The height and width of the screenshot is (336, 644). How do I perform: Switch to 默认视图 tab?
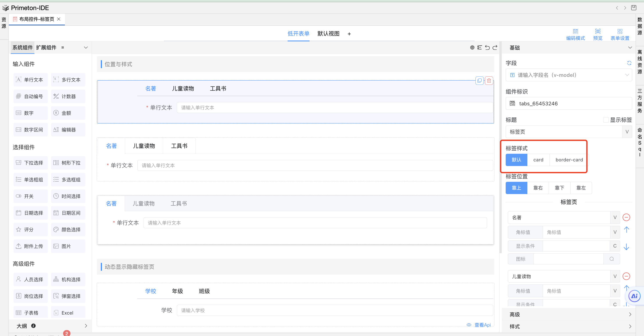click(328, 34)
